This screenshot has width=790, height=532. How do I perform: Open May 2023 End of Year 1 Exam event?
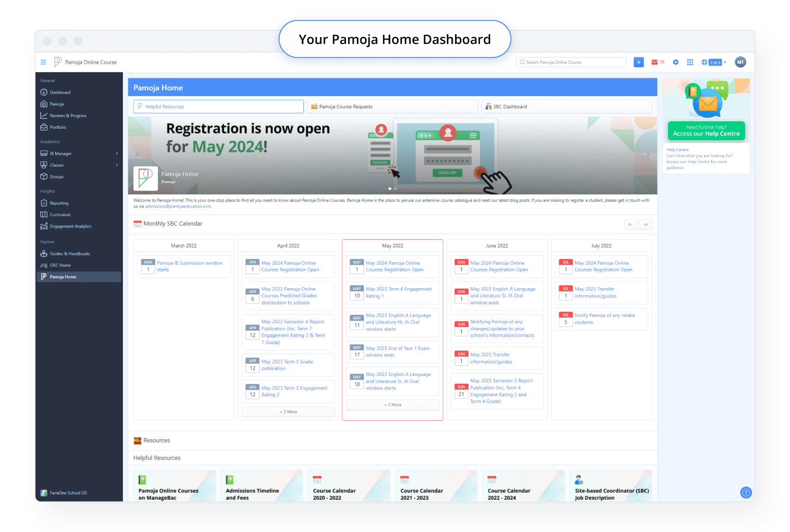pos(393,352)
